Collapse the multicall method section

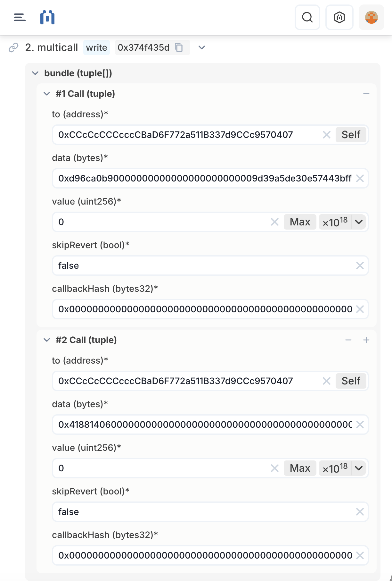[201, 47]
